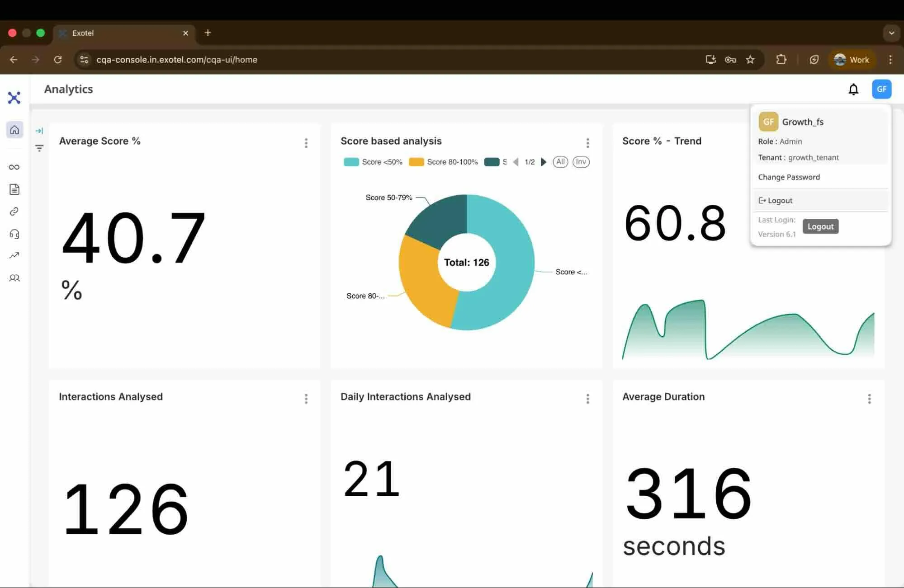Open Interactions Analysed options menu
The height and width of the screenshot is (588, 904).
pyautogui.click(x=306, y=399)
